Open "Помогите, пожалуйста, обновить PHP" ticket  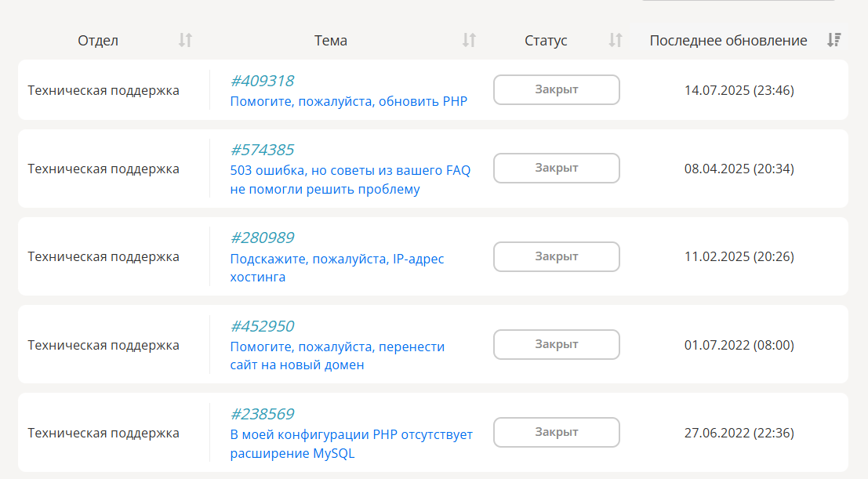click(348, 101)
